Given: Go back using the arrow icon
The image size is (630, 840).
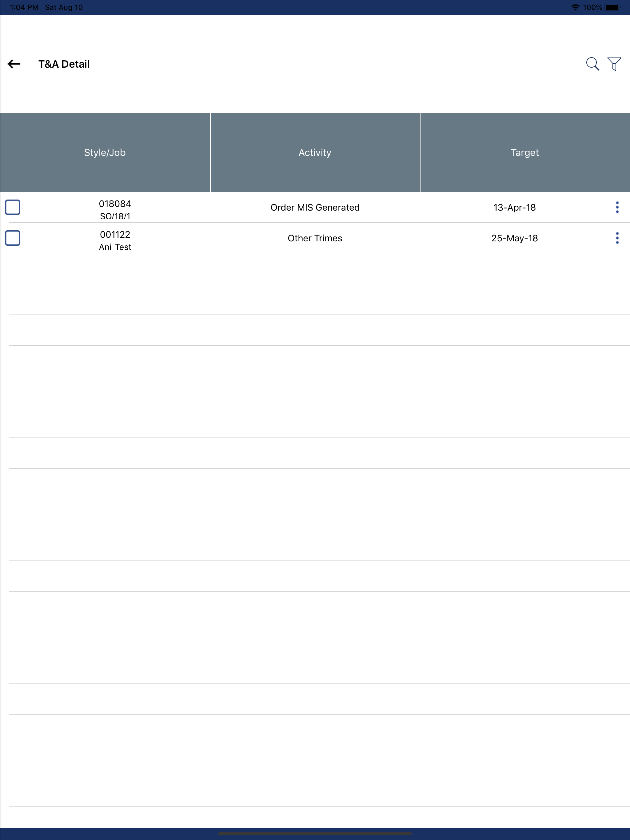Looking at the screenshot, I should pos(14,64).
